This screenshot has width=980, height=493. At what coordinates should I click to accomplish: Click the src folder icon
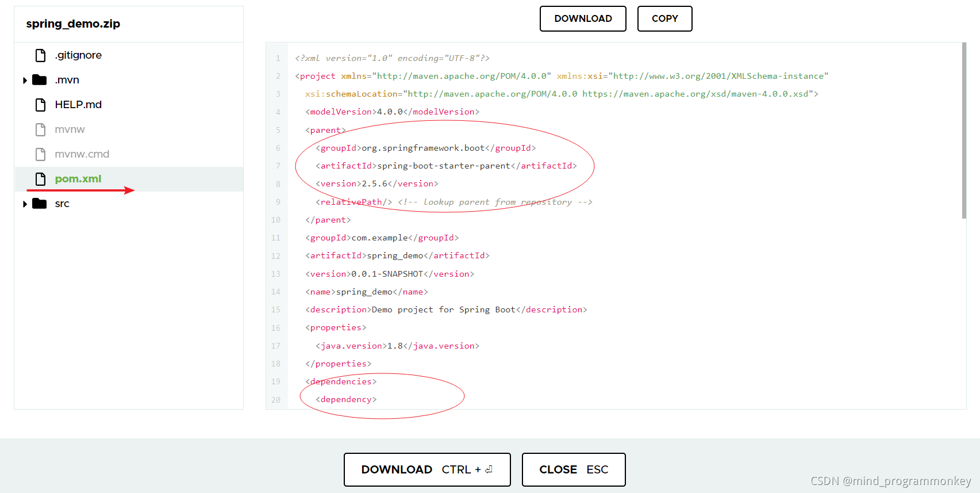[x=39, y=203]
